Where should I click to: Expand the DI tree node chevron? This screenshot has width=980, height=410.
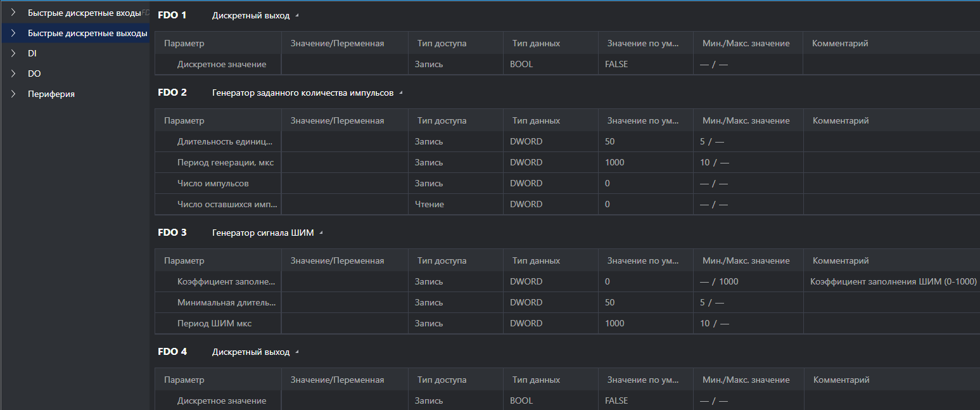(13, 54)
